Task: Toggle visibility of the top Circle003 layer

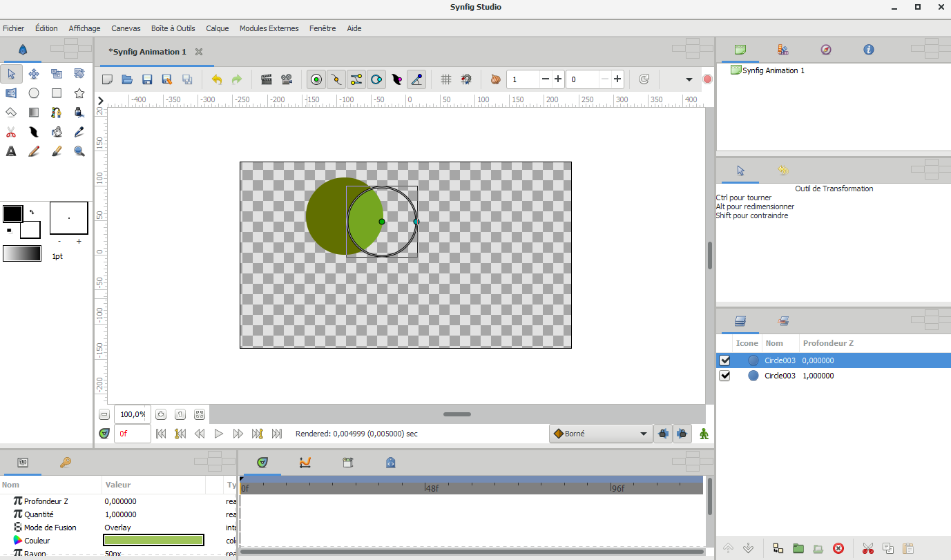Action: click(x=724, y=360)
